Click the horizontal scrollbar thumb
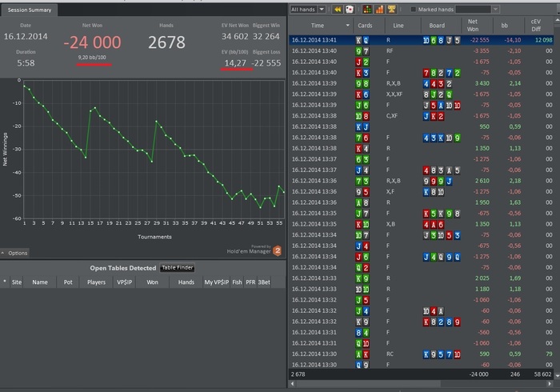Viewport: 560px width, 392px height. [369, 384]
